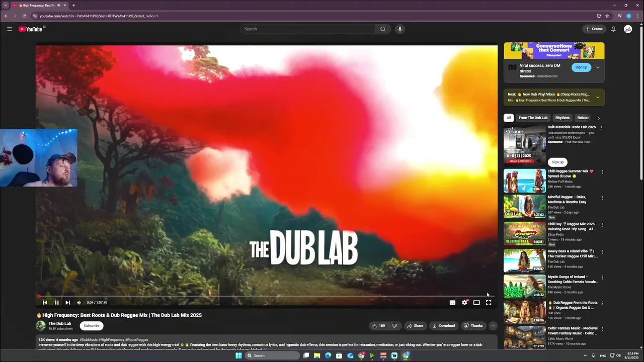Select the All filter chip

509,118
